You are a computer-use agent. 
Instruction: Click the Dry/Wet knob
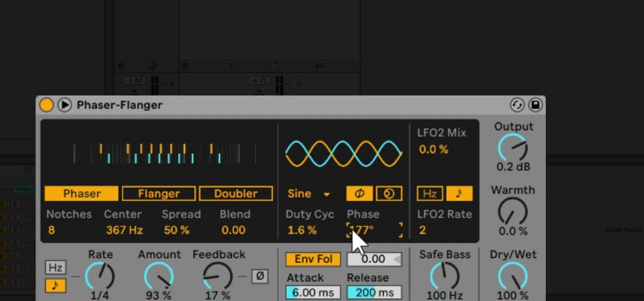[x=513, y=276]
